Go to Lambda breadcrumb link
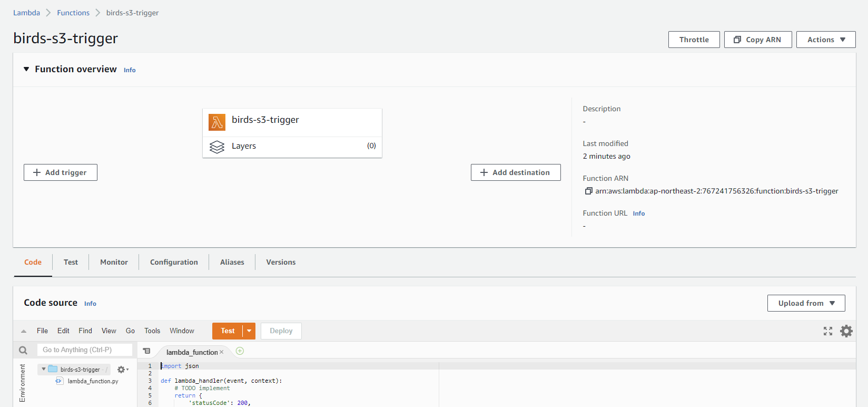The height and width of the screenshot is (407, 868). click(26, 13)
